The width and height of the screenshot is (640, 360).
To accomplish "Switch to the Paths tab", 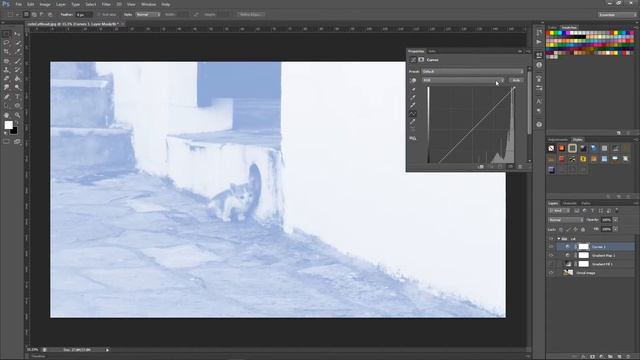I will click(586, 203).
